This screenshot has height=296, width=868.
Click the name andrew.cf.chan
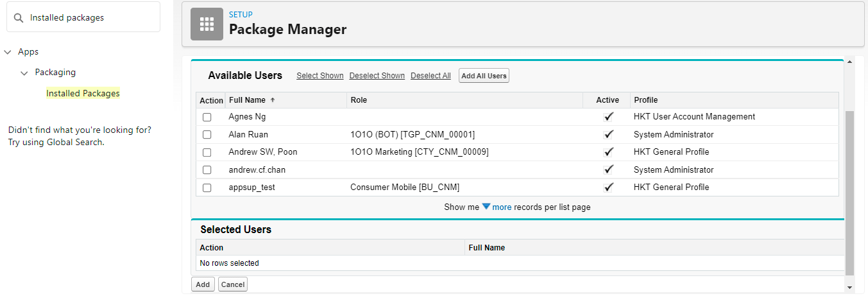click(x=257, y=170)
